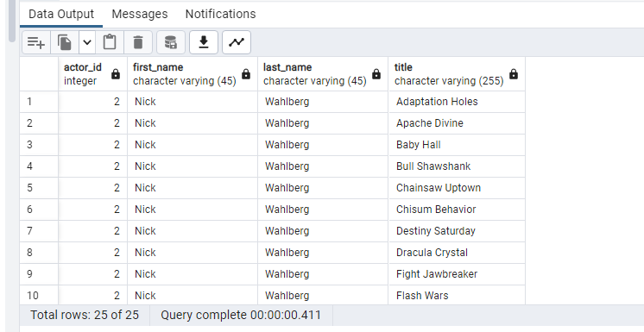Viewport: 644px width, 332px height.
Task: Open the Graph Visualiser icon
Action: point(237,42)
